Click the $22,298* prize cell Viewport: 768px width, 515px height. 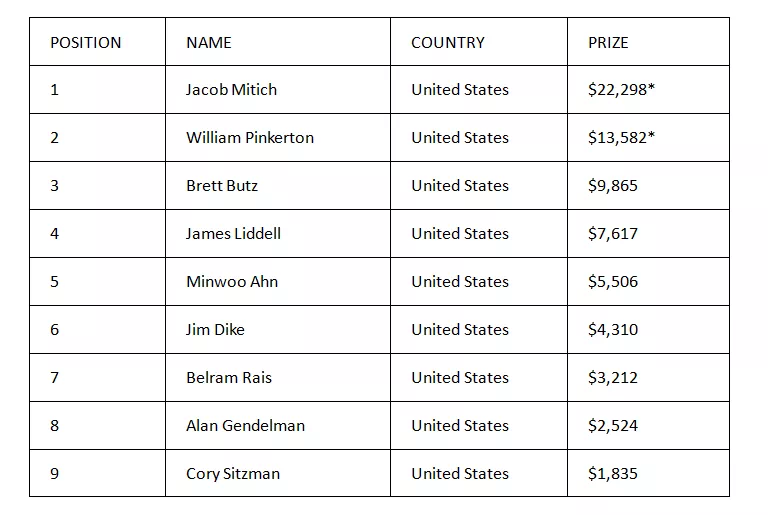click(x=648, y=90)
